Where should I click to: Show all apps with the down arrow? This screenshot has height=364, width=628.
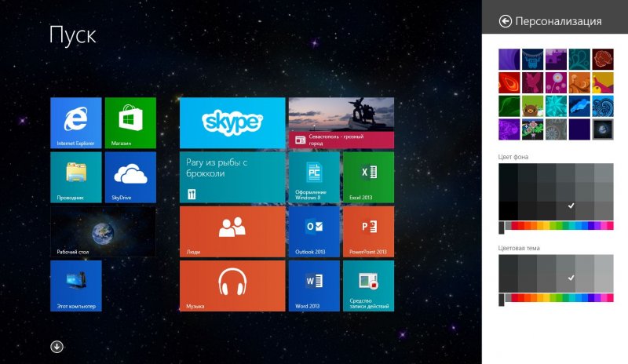point(57,347)
